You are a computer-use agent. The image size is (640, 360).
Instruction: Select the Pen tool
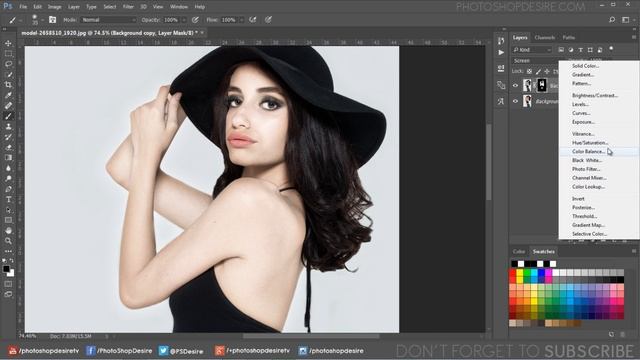click(8, 189)
